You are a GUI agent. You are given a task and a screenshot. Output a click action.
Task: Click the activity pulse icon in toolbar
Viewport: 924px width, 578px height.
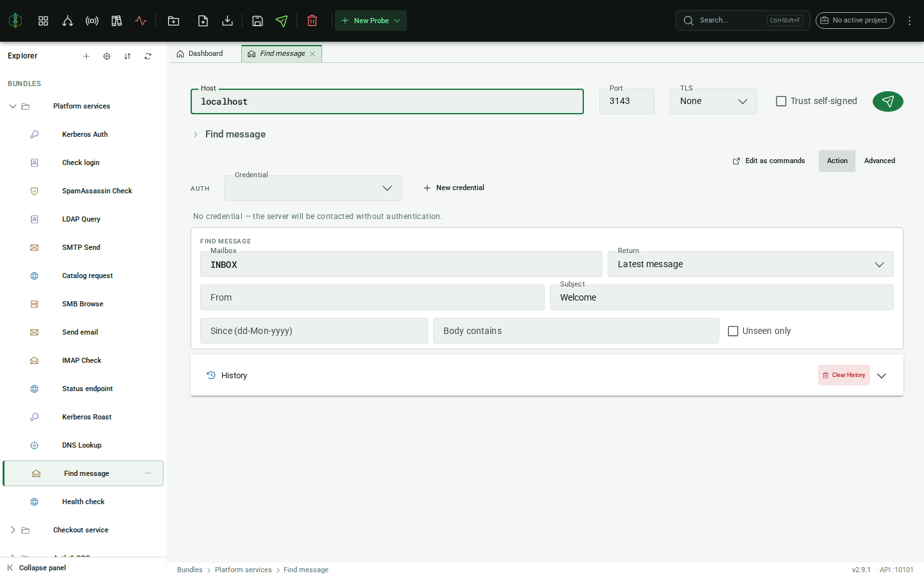pos(141,21)
